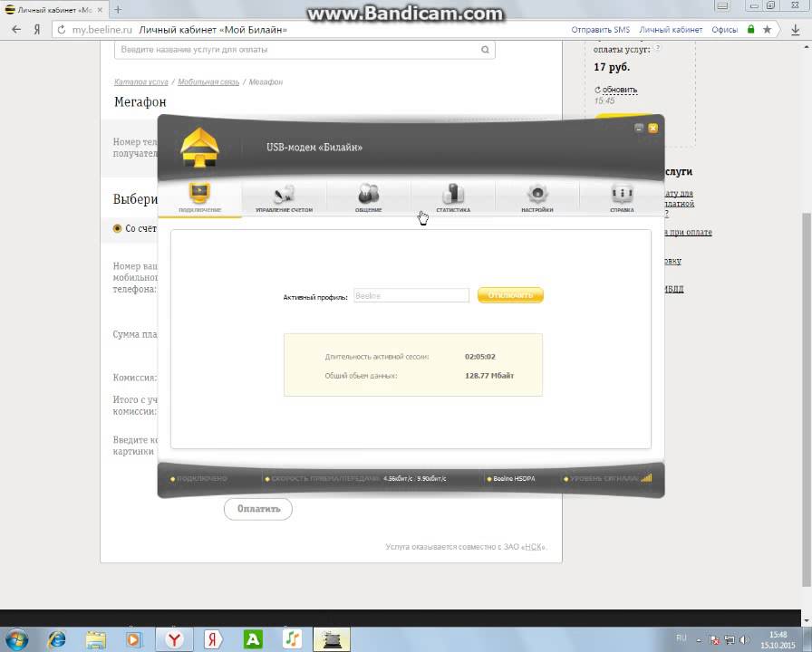Screen dimensions: 812x652
Task: Open the red Я Yandex taskbar icon
Action: coord(212,639)
